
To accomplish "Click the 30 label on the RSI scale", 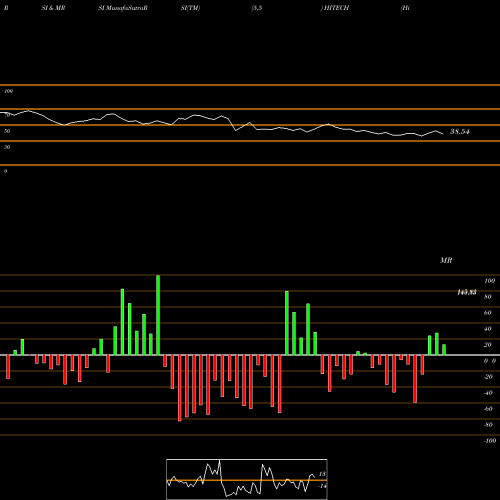I will pos(7,147).
